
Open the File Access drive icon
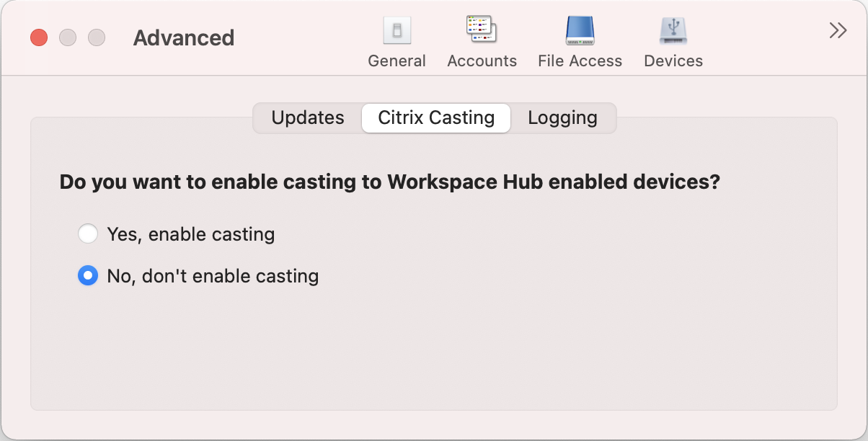580,31
